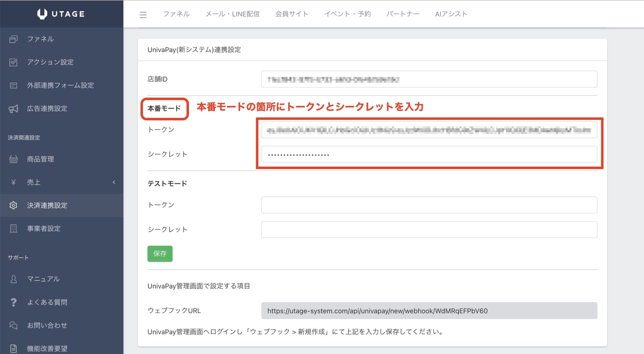Click the UTAGE logo in the sidebar
Screen dimensions: 644x354
[x=60, y=14]
